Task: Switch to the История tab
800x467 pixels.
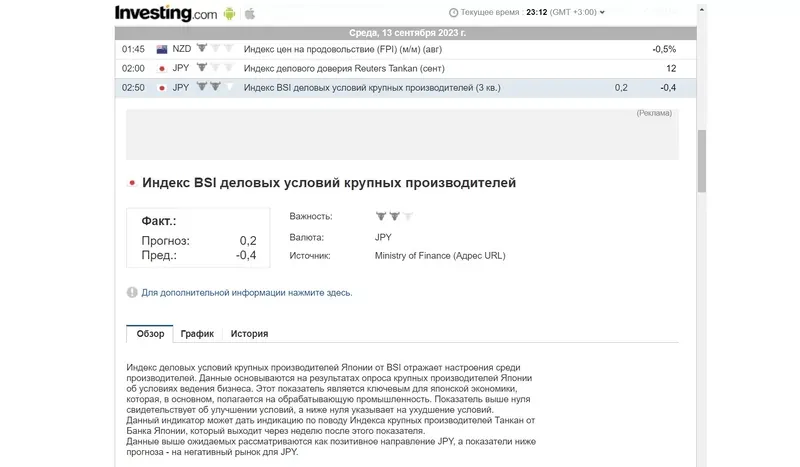Action: 249,334
